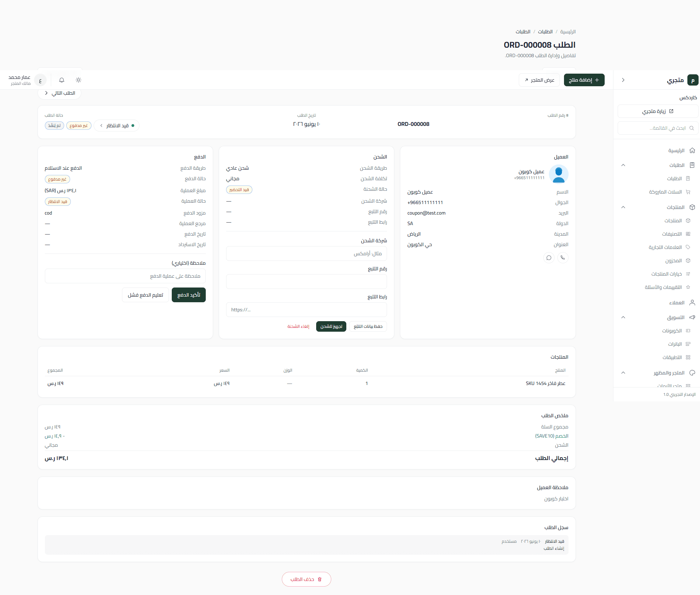
Task: Collapse the المتجر والمظهر group chevron
Action: click(623, 373)
